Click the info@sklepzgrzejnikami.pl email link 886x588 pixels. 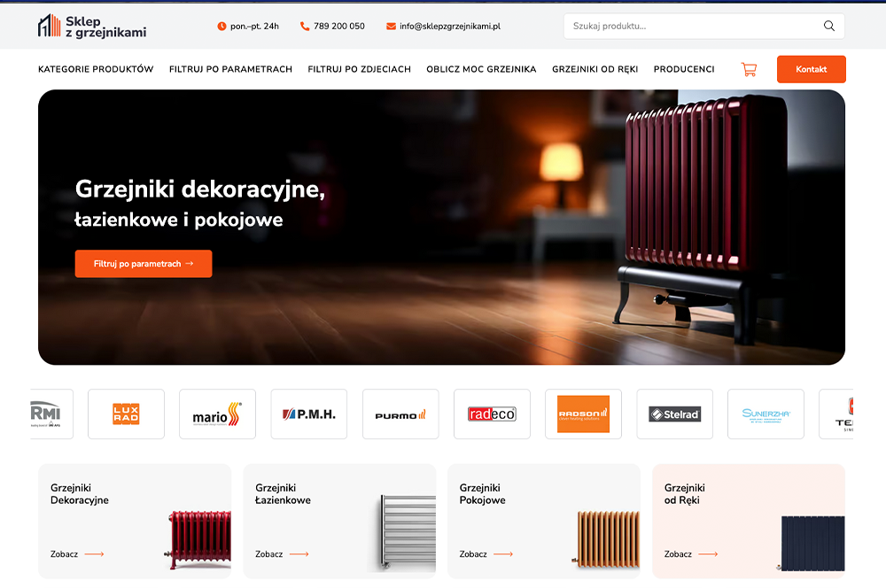point(449,27)
